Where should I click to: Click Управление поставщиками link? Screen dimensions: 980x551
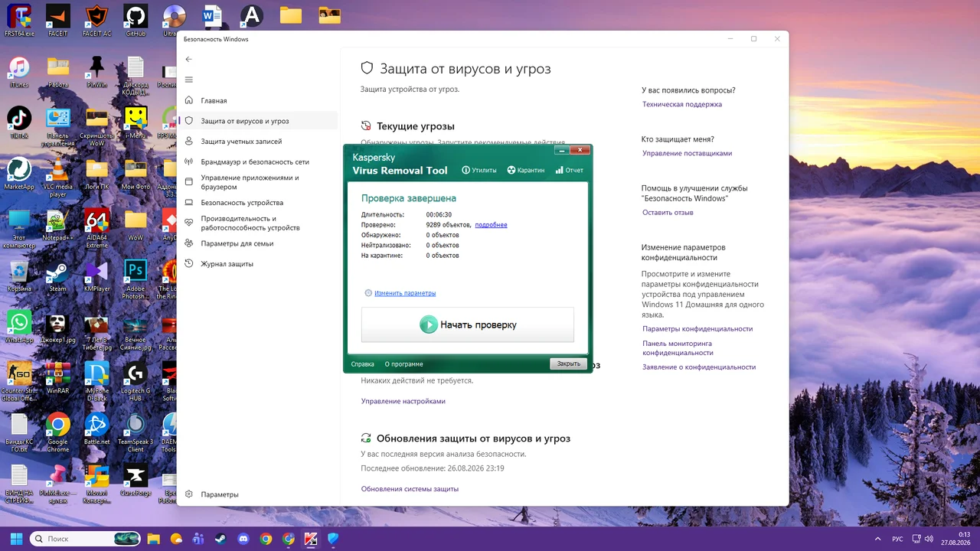click(687, 153)
